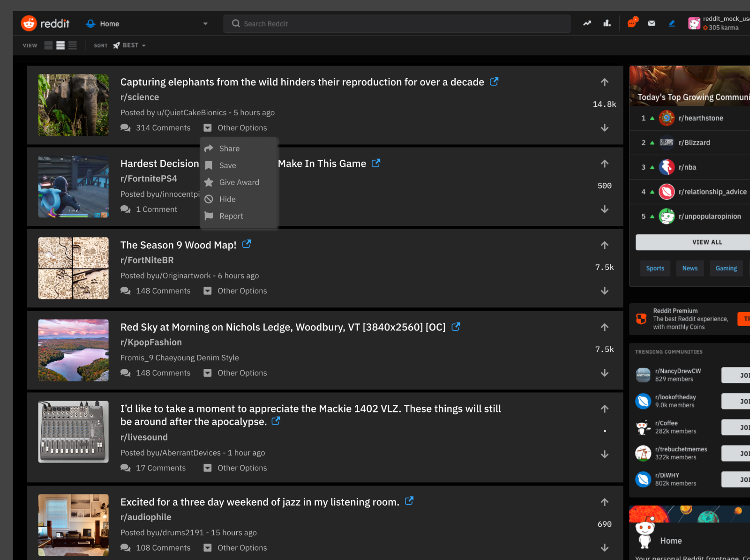This screenshot has width=750, height=560.
Task: Choose Save from the open context menu
Action: coord(227,165)
